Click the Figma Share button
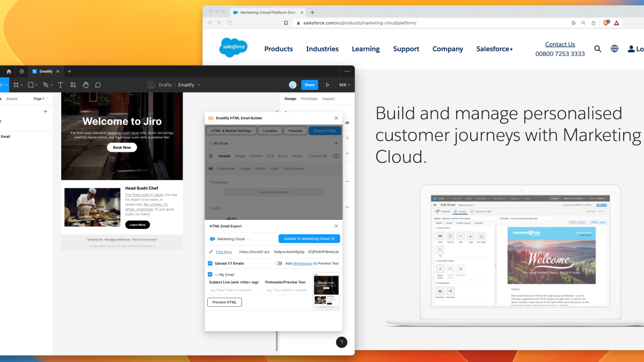 point(309,85)
